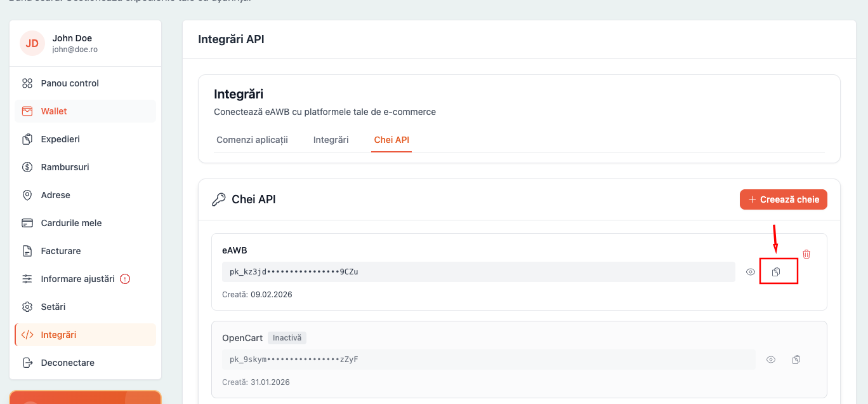The height and width of the screenshot is (404, 868).
Task: Open the Adrese page
Action: tap(85, 195)
